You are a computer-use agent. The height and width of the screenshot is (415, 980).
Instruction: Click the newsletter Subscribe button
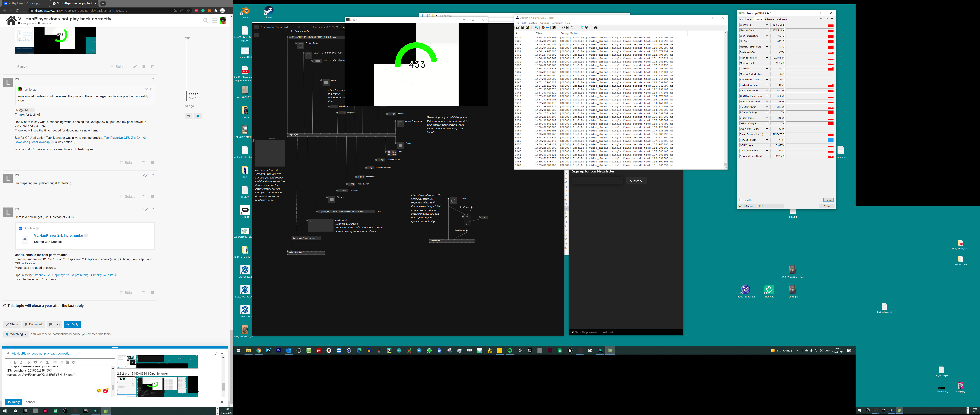[636, 181]
